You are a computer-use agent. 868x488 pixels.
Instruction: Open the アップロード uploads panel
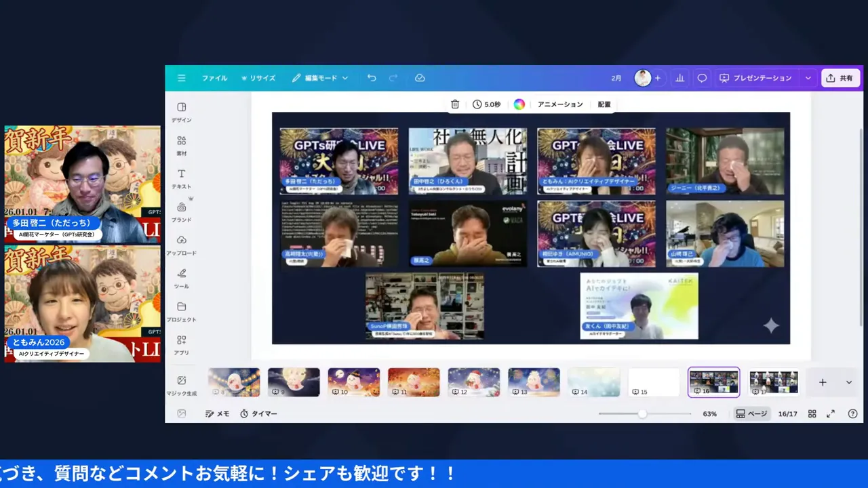[x=181, y=245]
